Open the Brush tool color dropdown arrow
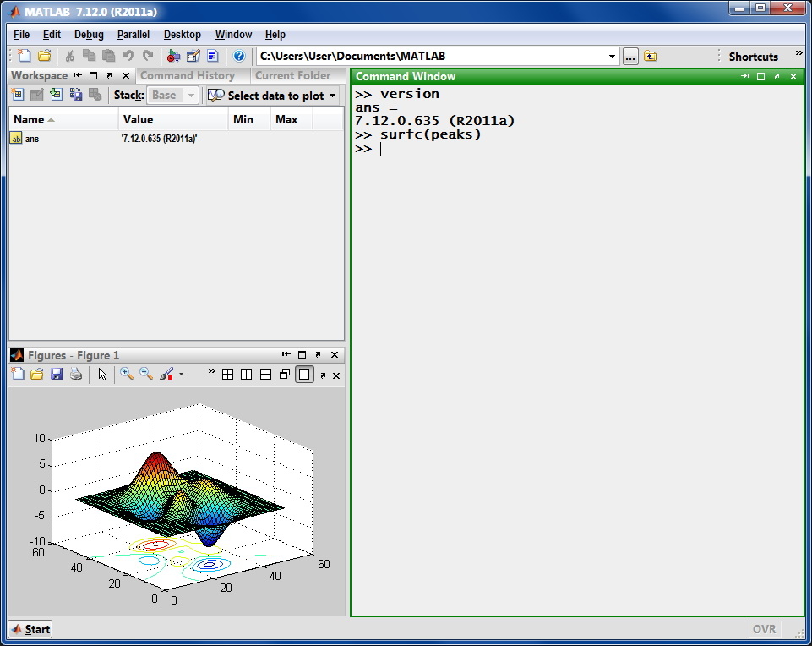This screenshot has width=812, height=646. coord(181,374)
